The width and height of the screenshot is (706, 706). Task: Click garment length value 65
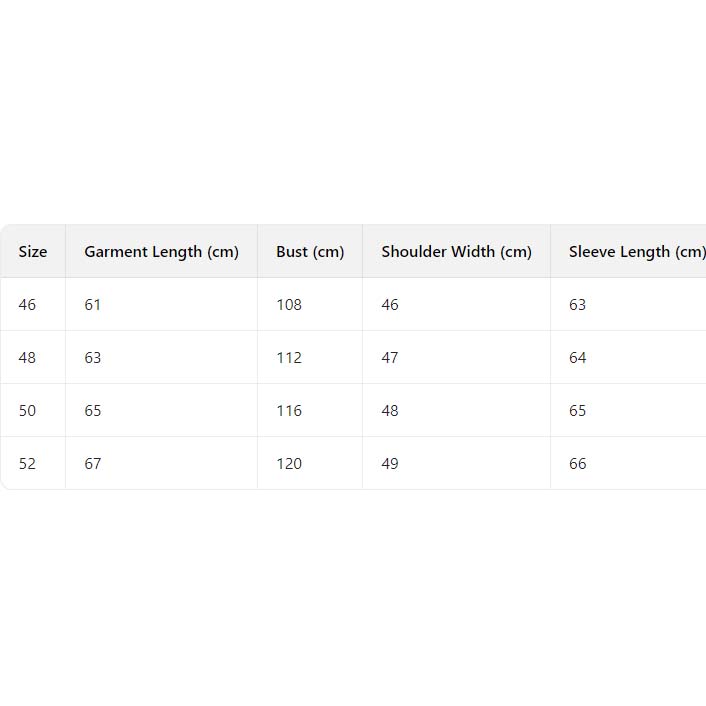93,411
